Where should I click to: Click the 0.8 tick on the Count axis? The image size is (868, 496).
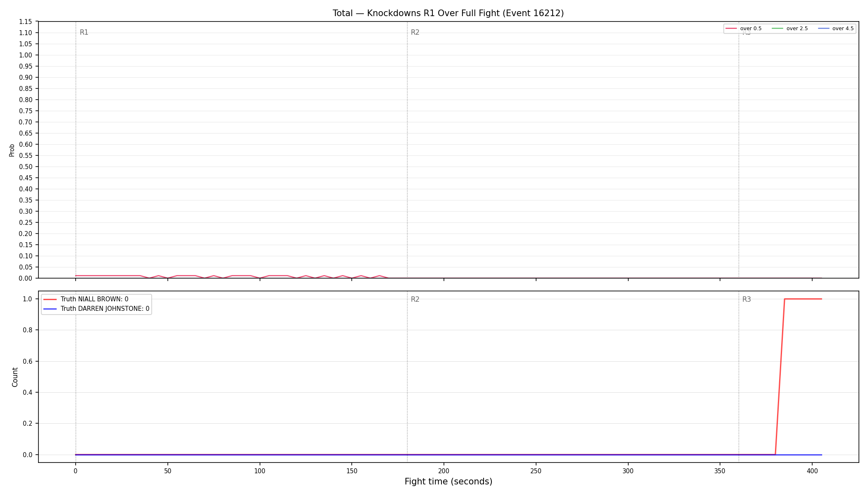(28, 330)
